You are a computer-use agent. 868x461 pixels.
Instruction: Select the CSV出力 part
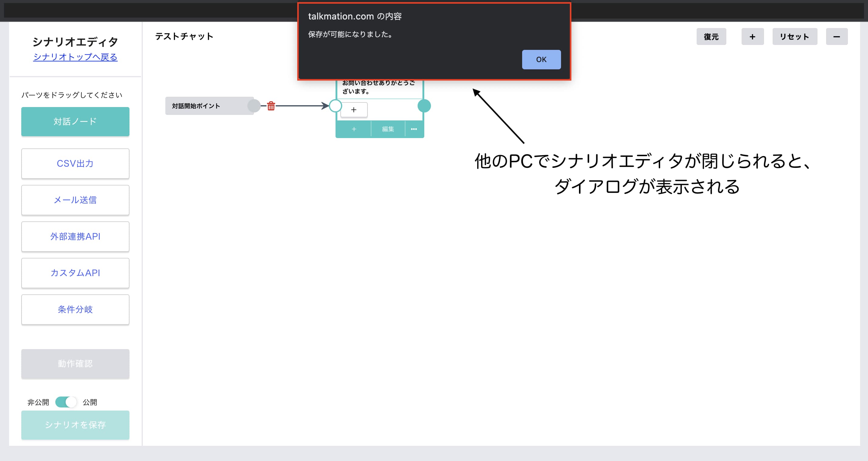(75, 164)
